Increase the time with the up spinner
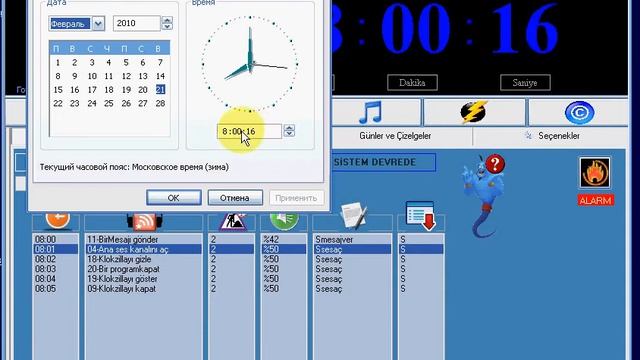The image size is (640, 360). pyautogui.click(x=289, y=128)
